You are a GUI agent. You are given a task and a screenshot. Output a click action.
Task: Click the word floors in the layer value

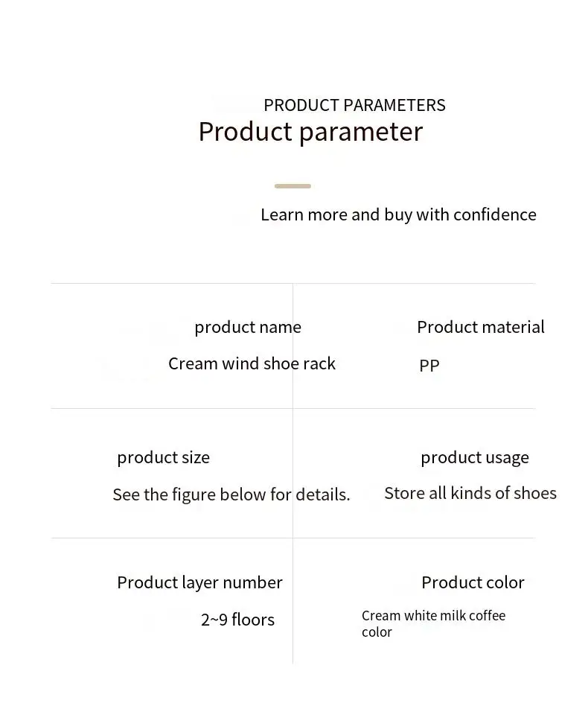coord(253,620)
